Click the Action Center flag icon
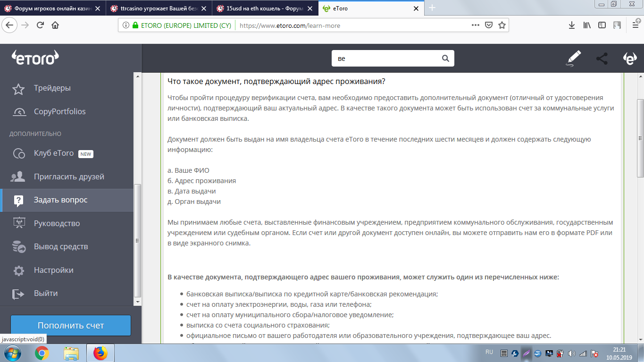The height and width of the screenshot is (362, 644). pos(595,353)
